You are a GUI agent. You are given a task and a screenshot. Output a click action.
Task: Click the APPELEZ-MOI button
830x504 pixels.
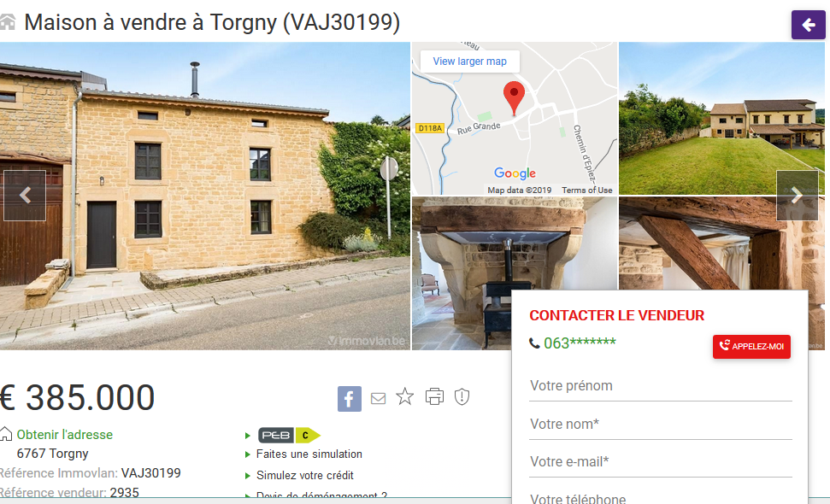[x=751, y=347]
